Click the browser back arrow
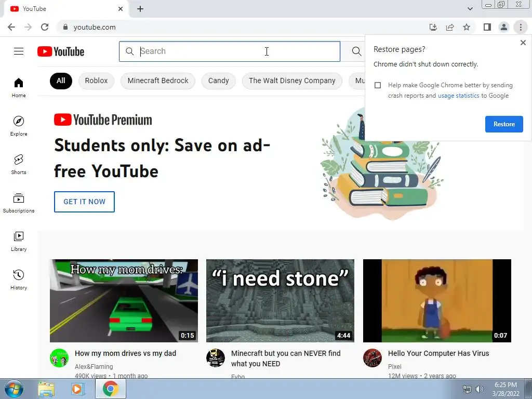This screenshot has width=532, height=399. 11,27
